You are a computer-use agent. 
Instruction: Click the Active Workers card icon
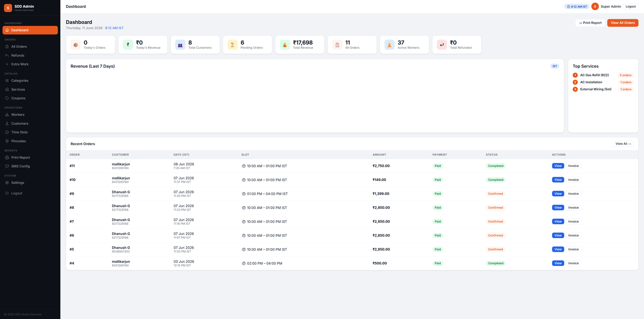click(390, 45)
